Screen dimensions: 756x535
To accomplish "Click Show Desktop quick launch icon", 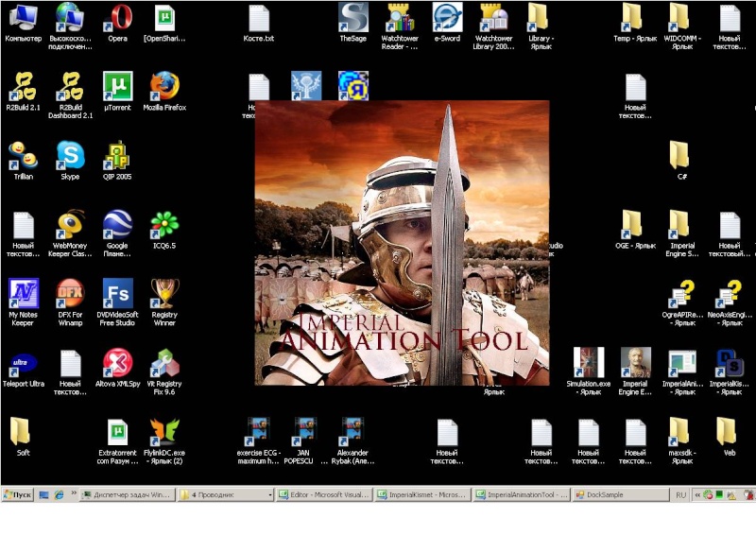I will click(x=43, y=494).
